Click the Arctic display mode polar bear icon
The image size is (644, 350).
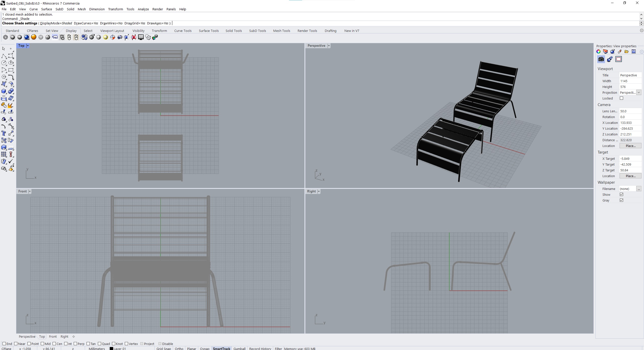[55, 37]
